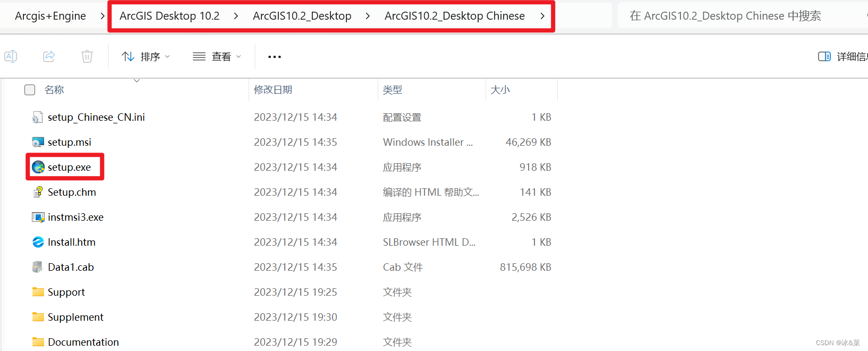Click the Supplement folder name
Screen dimensions: 868x351
click(x=75, y=317)
